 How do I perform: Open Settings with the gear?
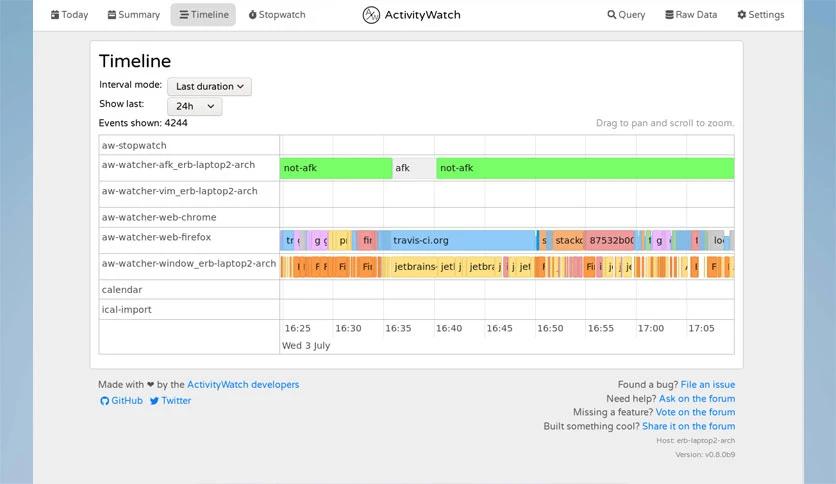tap(761, 15)
